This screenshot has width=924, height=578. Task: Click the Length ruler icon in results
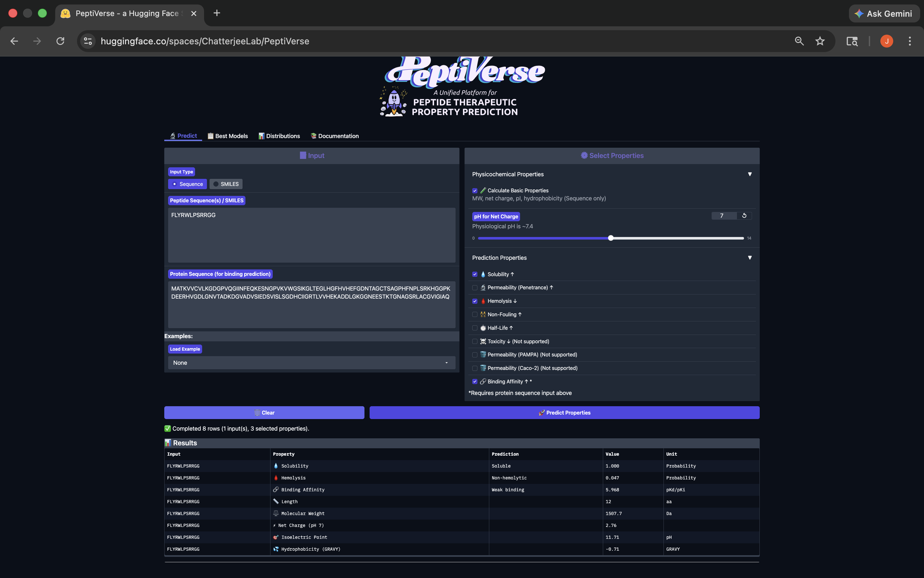coord(276,501)
